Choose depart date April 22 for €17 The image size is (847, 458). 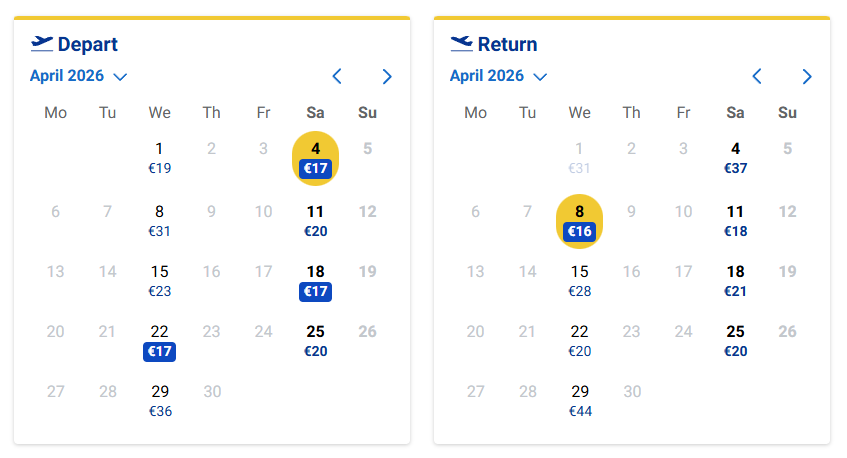[x=160, y=341]
